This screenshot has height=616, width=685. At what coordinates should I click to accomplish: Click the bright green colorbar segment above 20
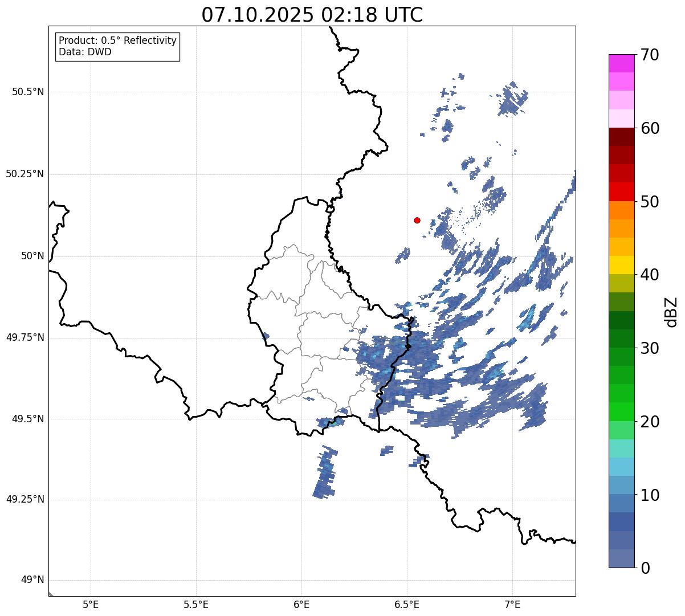tap(621, 411)
